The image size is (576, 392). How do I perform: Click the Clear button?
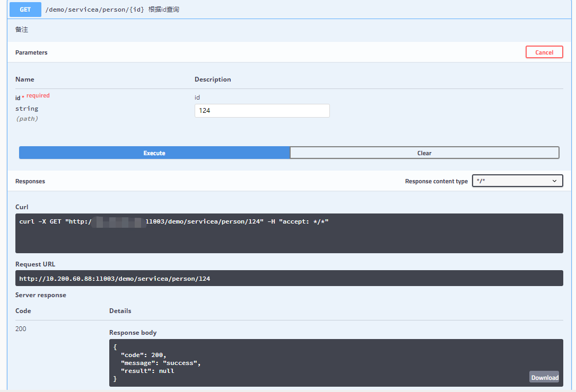coord(424,153)
